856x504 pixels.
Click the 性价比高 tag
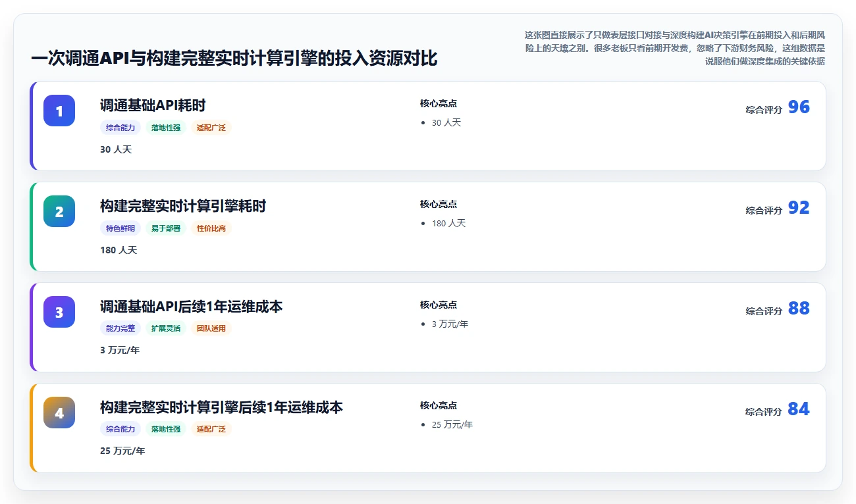coord(211,228)
